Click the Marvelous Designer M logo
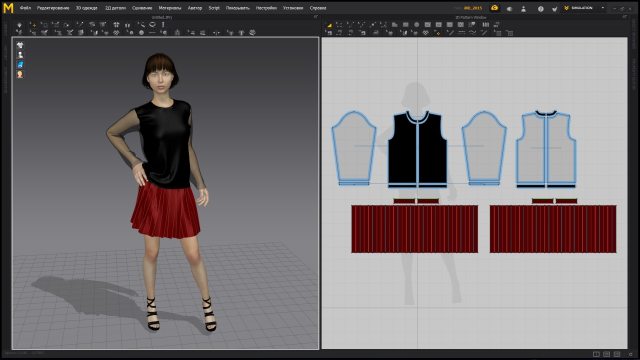The image size is (640, 360). pyautogui.click(x=8, y=8)
